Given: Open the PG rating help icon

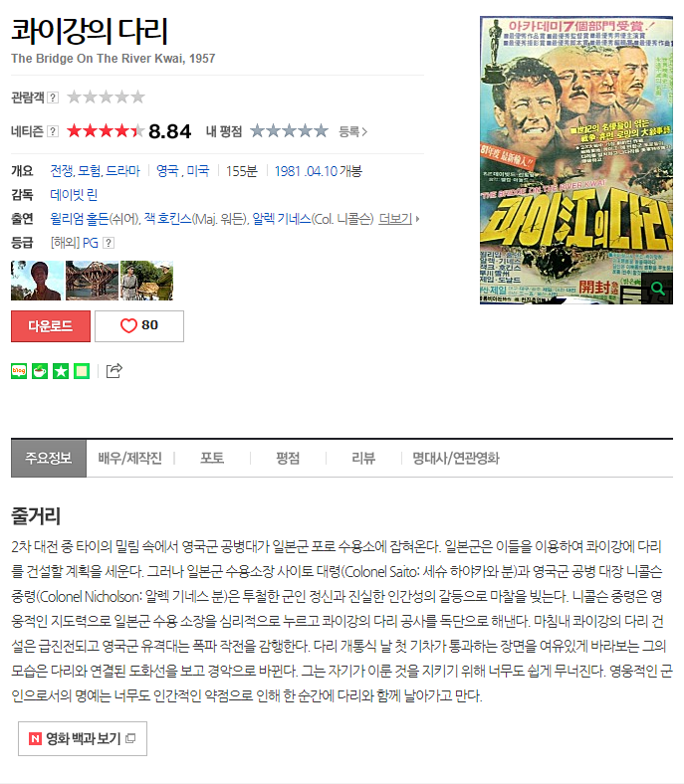Looking at the screenshot, I should (x=109, y=243).
